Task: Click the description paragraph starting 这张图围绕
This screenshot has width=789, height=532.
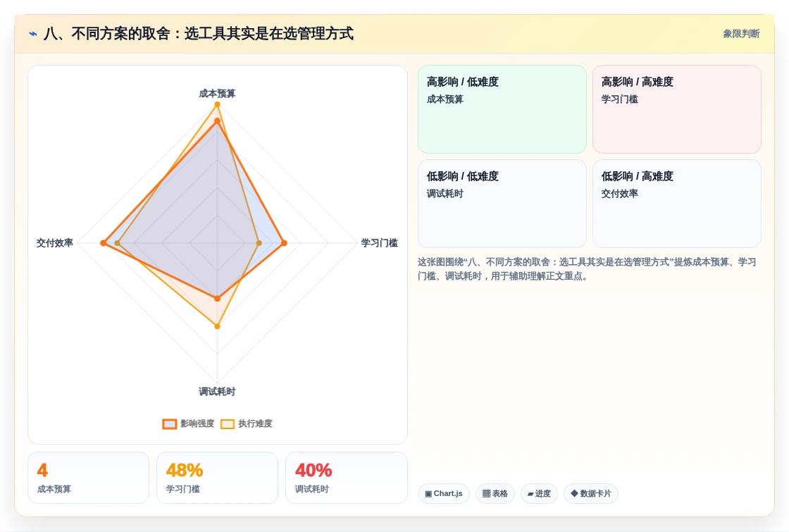Action: (587, 269)
